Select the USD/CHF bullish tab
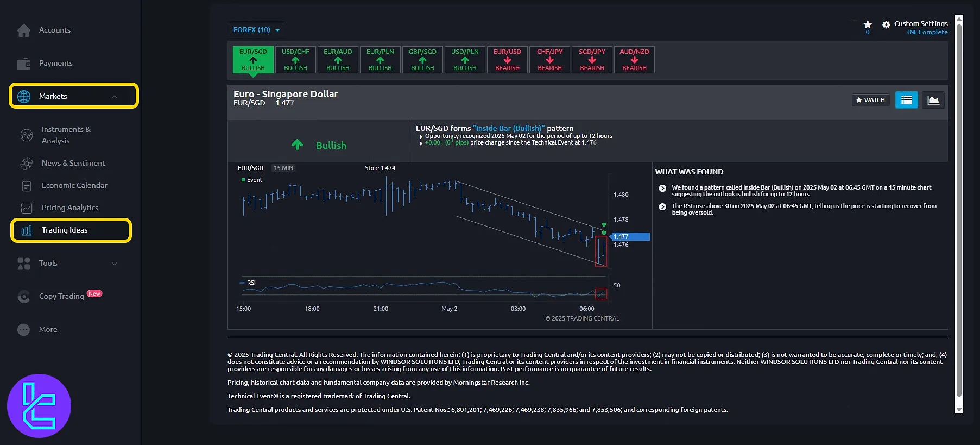This screenshot has height=445, width=980. [x=296, y=60]
